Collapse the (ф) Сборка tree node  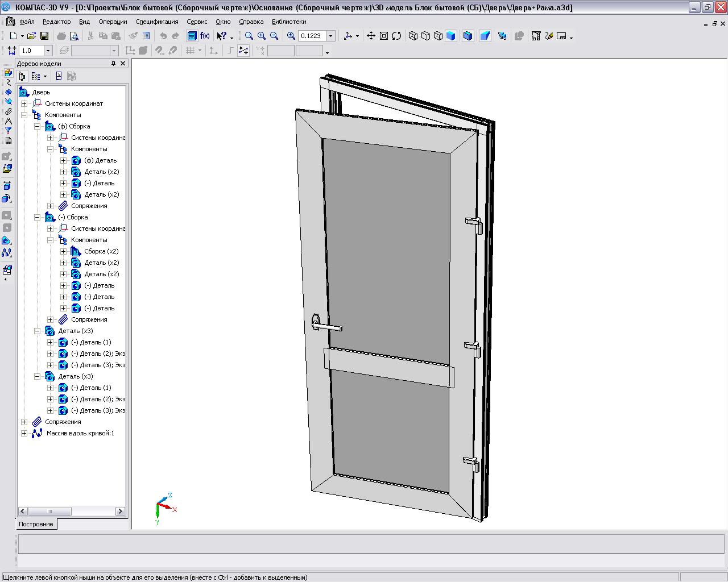point(37,126)
